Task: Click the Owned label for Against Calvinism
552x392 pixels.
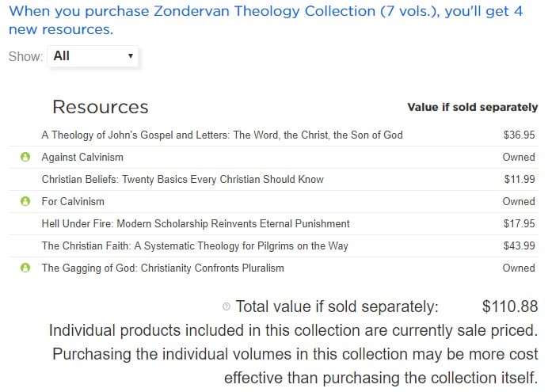Action: (519, 157)
